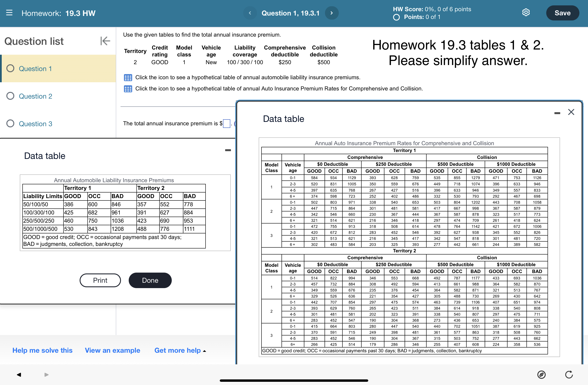Minimize the comprehensive Data table dialog
The height and width of the screenshot is (385, 588).
[557, 113]
